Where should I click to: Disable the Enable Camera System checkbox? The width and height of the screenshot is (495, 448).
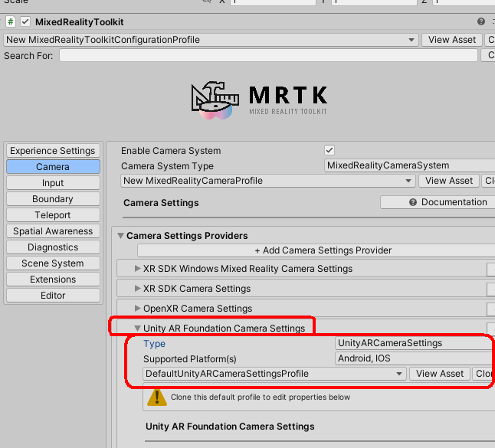[x=329, y=150]
